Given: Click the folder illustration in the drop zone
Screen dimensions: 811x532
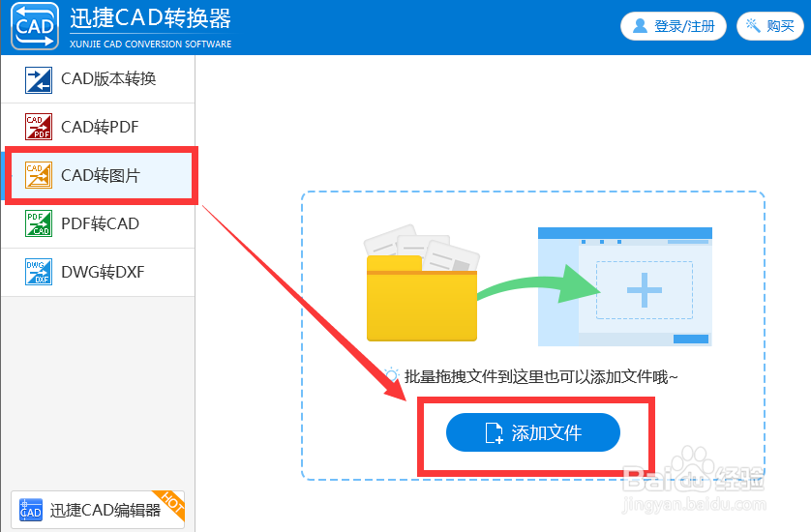Looking at the screenshot, I should click(x=422, y=283).
